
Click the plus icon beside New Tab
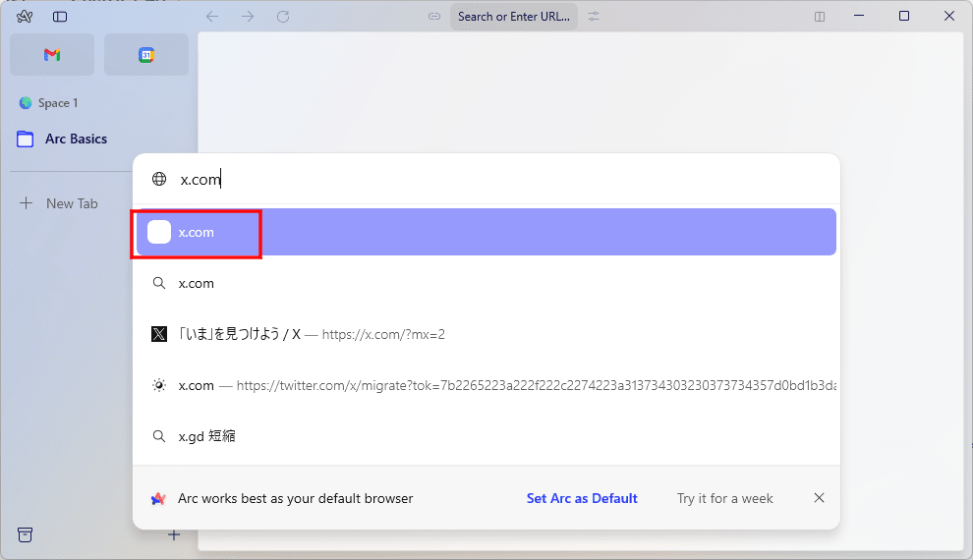tap(27, 202)
